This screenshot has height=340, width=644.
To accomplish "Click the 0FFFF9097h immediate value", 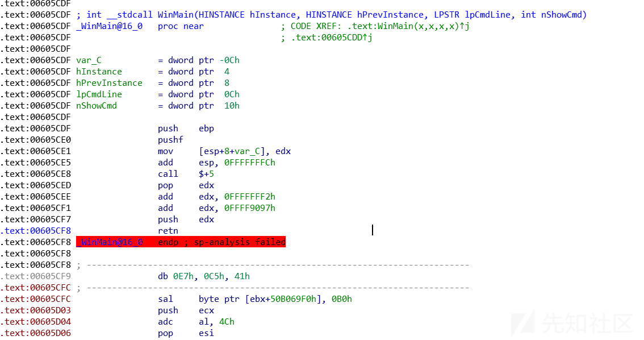I will (250, 208).
